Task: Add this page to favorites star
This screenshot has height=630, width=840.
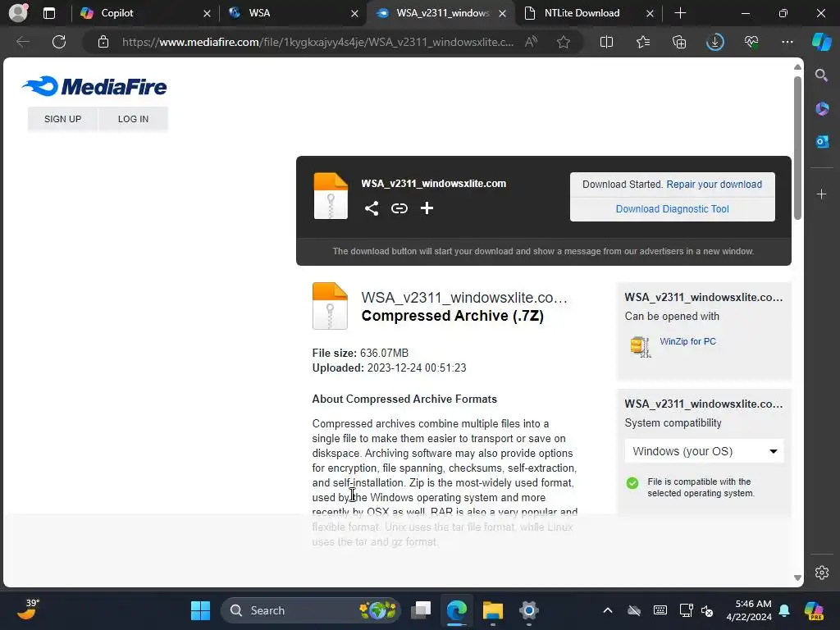Action: tap(563, 42)
